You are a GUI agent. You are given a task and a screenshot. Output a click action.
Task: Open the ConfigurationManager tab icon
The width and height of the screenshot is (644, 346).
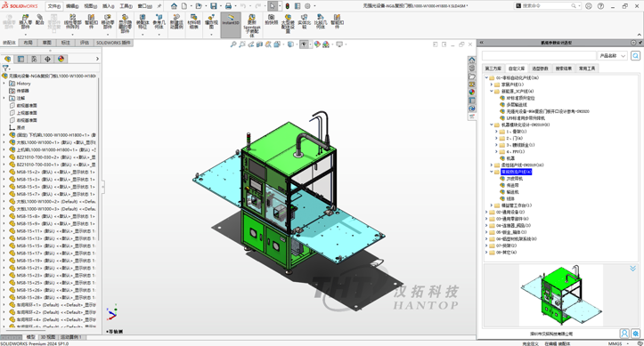pos(34,59)
